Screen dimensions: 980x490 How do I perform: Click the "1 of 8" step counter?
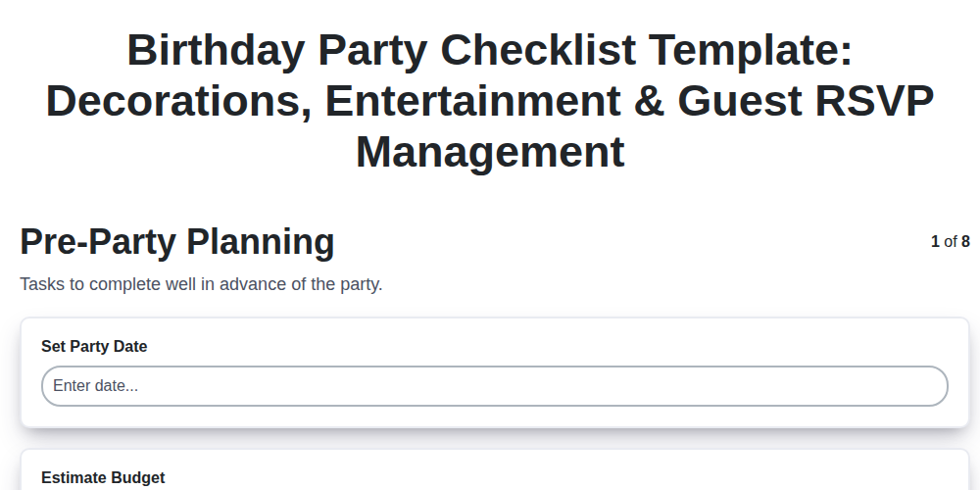point(950,241)
